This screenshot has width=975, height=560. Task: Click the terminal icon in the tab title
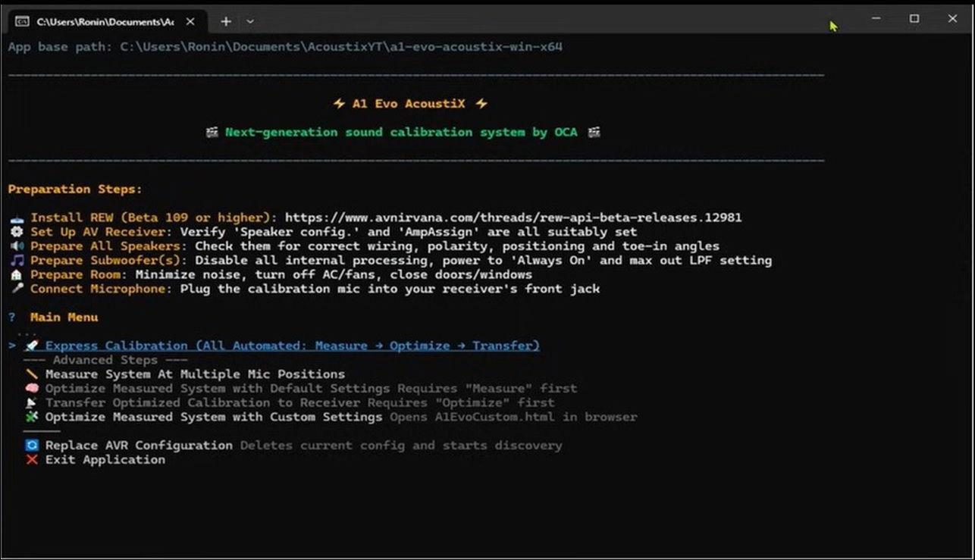(x=23, y=21)
